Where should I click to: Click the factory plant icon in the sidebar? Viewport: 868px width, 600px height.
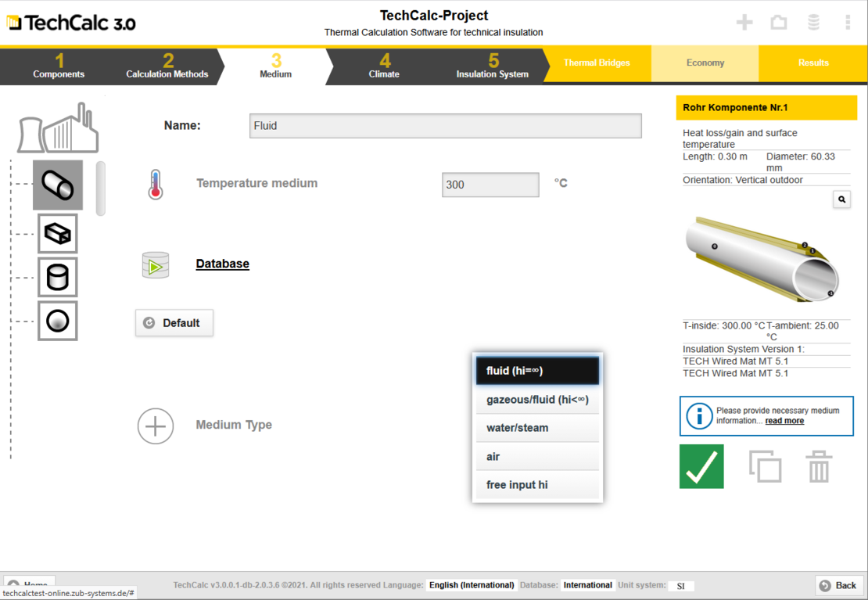tap(58, 128)
